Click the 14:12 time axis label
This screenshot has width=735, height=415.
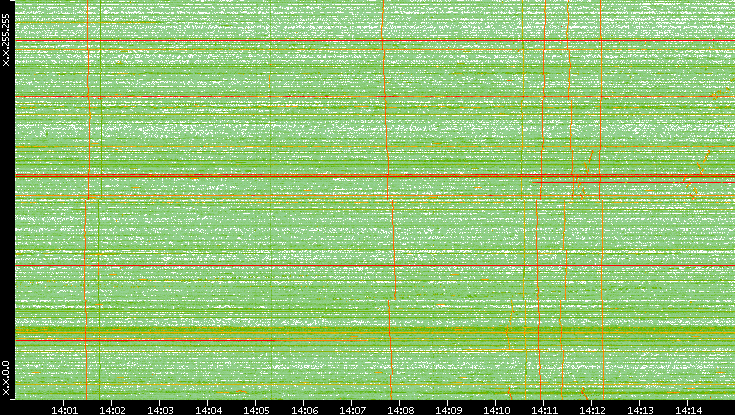coord(592,411)
